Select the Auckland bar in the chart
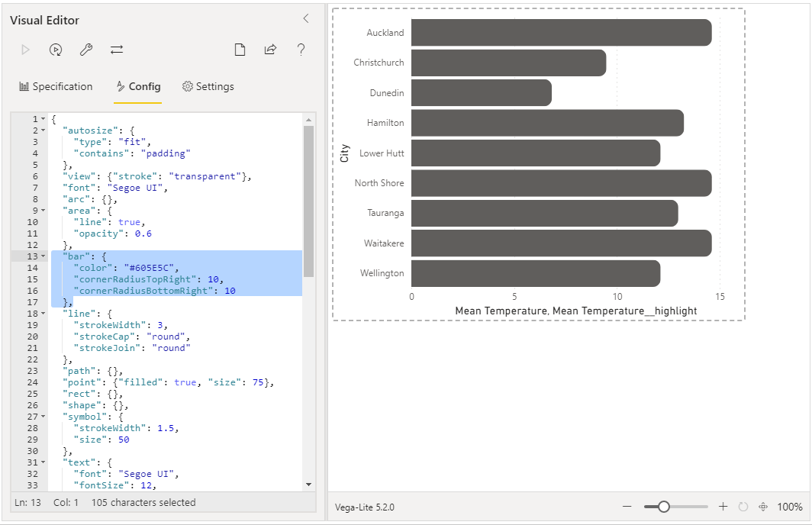 (x=562, y=33)
